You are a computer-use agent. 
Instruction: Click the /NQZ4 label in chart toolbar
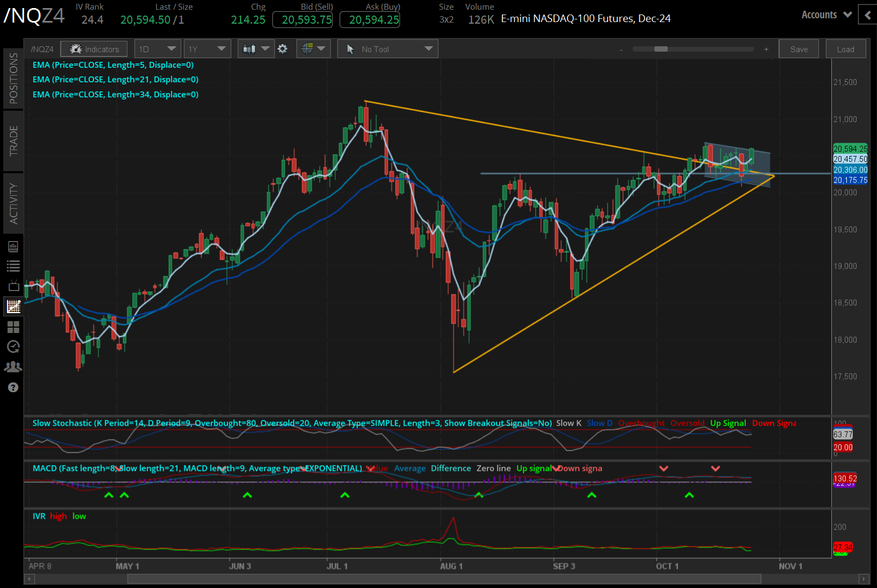click(42, 49)
